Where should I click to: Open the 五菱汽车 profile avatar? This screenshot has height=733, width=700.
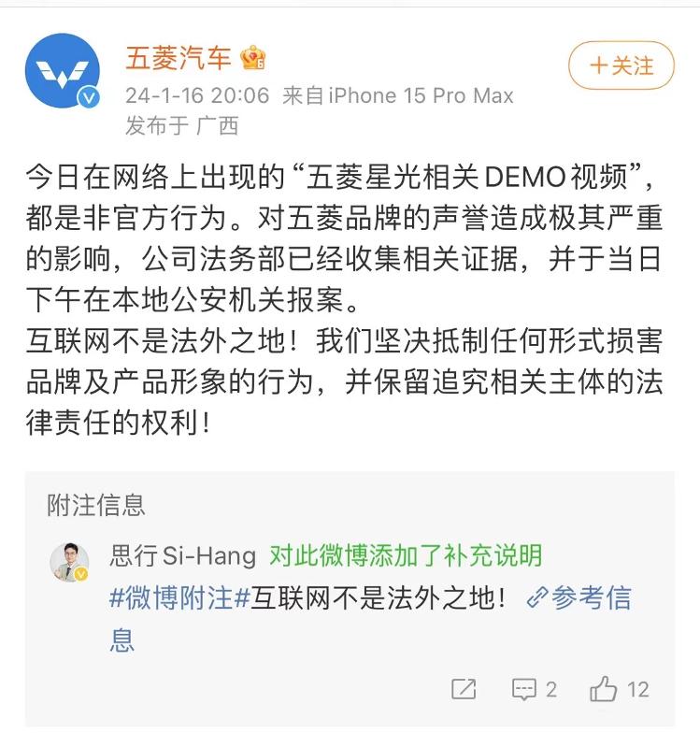[62, 71]
